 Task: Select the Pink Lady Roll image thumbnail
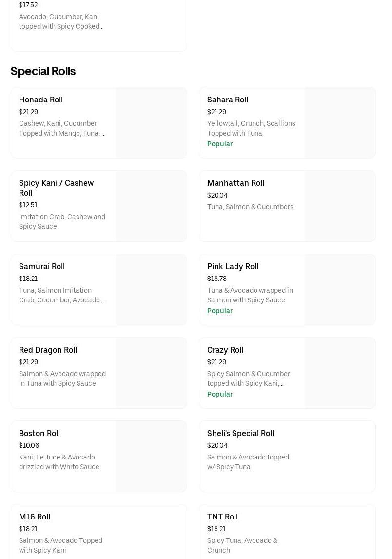coord(340,289)
